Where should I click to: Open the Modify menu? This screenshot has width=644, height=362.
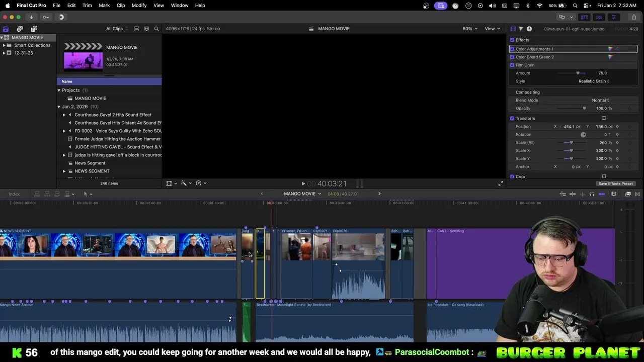[139, 6]
